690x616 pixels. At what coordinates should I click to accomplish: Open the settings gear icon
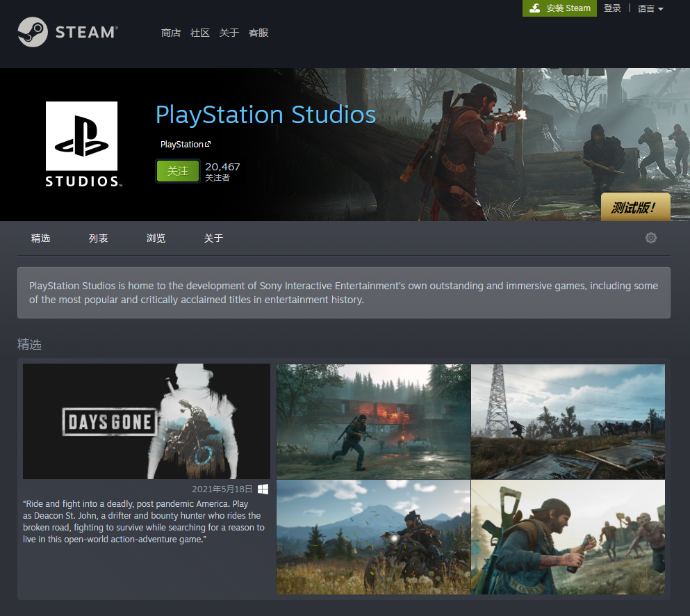[x=651, y=238]
